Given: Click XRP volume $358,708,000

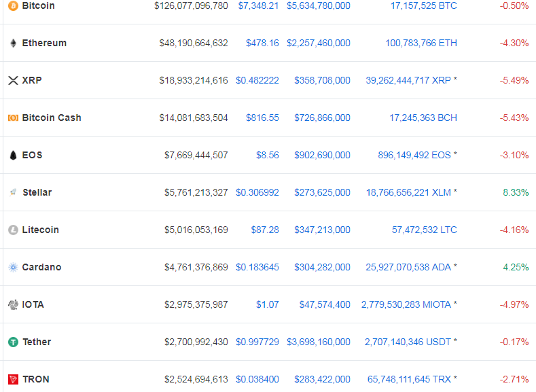Looking at the screenshot, I should [323, 80].
